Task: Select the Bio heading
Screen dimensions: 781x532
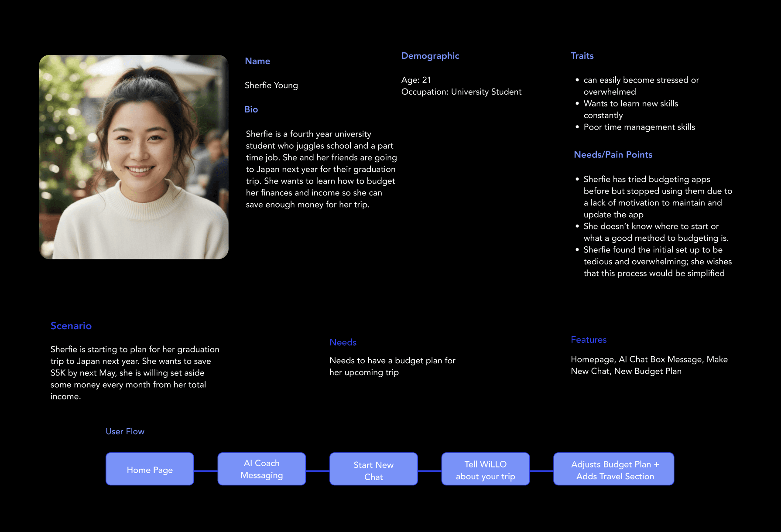Action: (x=251, y=109)
